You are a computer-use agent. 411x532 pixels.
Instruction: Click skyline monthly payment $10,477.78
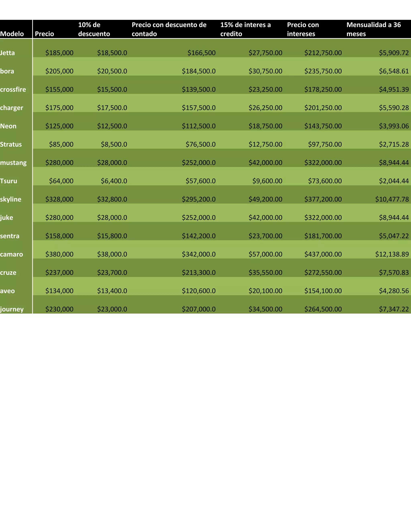(392, 199)
